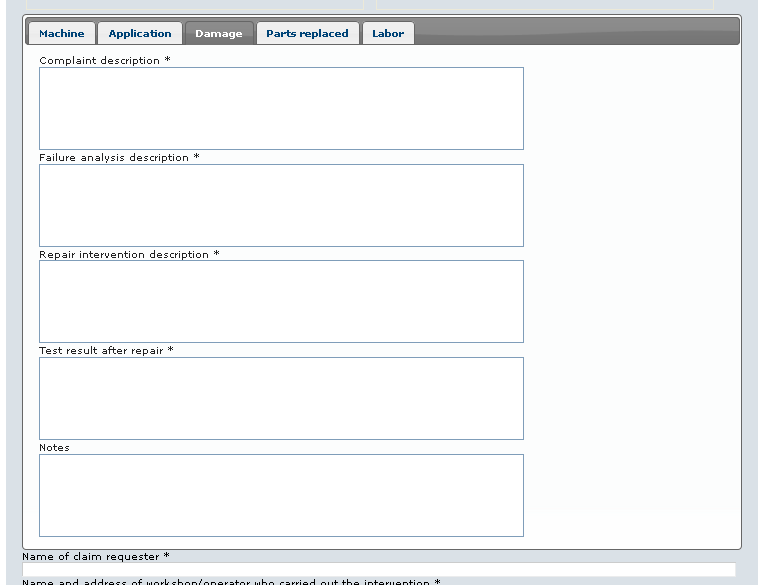Click inside the Notes text area
The image size is (763, 585).
point(281,495)
